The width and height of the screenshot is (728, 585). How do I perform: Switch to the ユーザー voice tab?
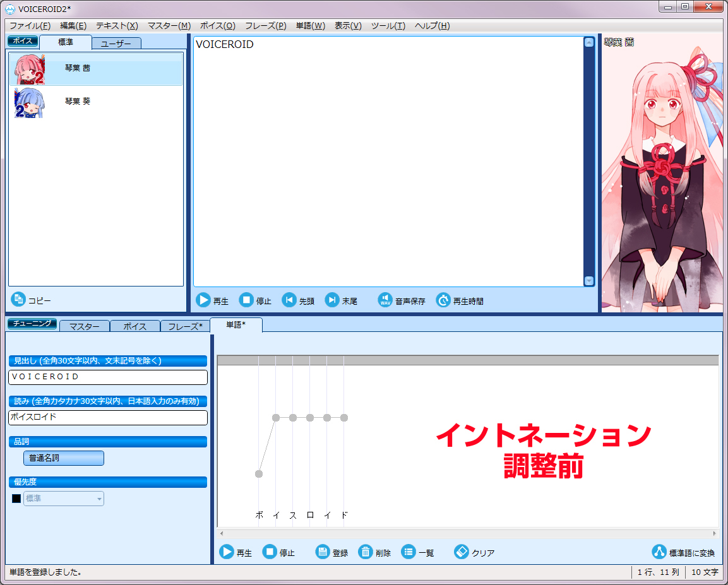click(x=116, y=44)
